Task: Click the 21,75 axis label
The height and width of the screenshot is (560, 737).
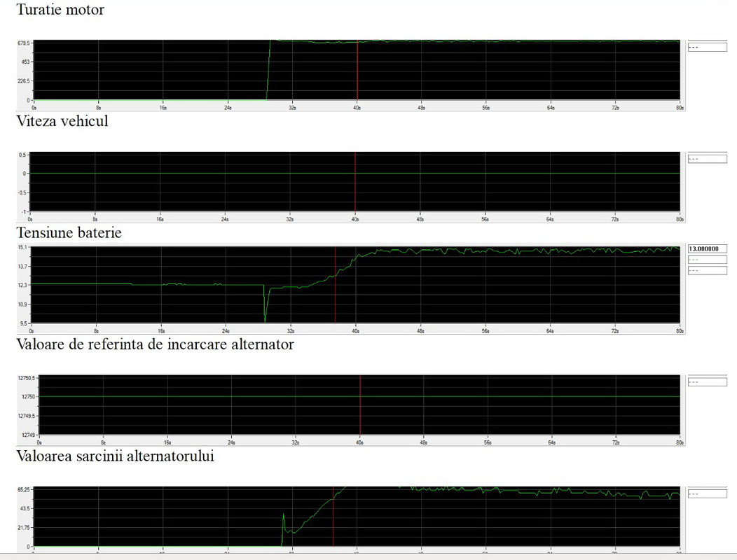Action: (x=24, y=528)
